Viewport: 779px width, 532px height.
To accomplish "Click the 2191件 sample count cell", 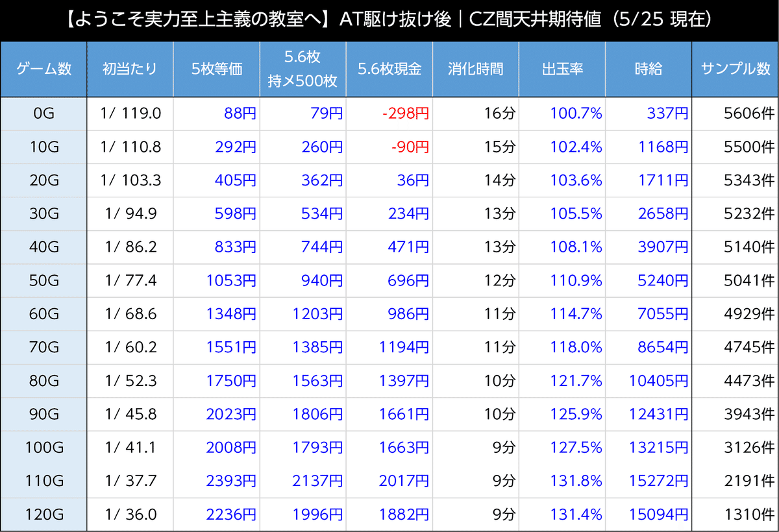I will click(735, 481).
